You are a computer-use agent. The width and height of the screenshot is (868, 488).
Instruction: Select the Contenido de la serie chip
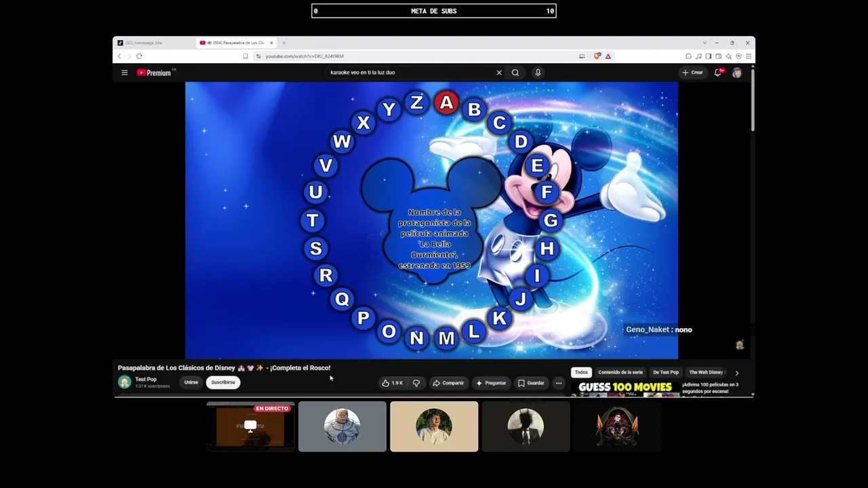pos(620,372)
